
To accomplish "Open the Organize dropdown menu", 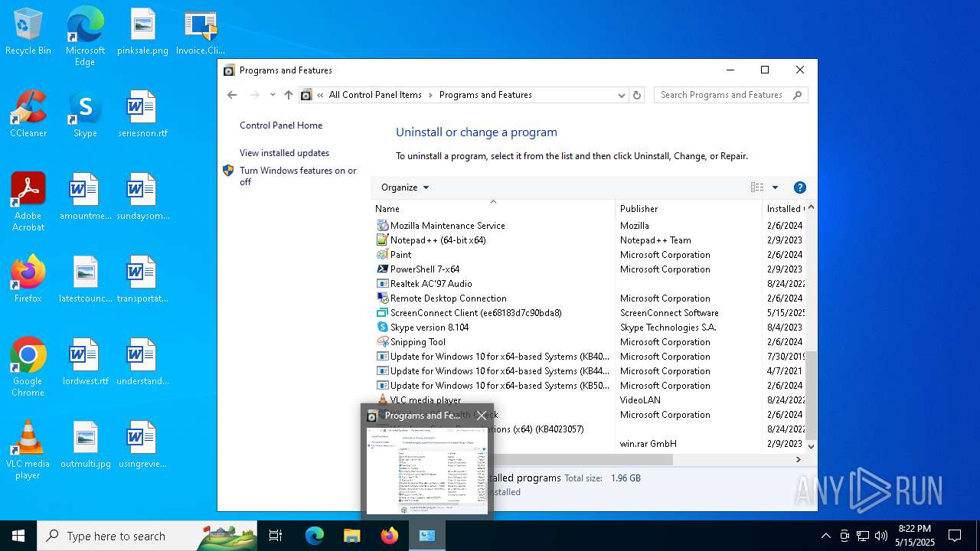I will click(405, 187).
